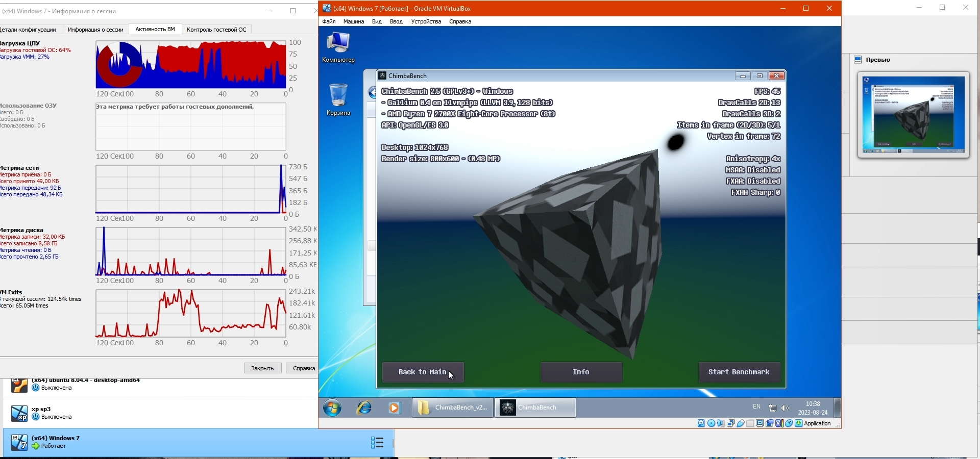Click the USB devices indicator in VirtualBox status bar
980x459 pixels.
coord(740,423)
